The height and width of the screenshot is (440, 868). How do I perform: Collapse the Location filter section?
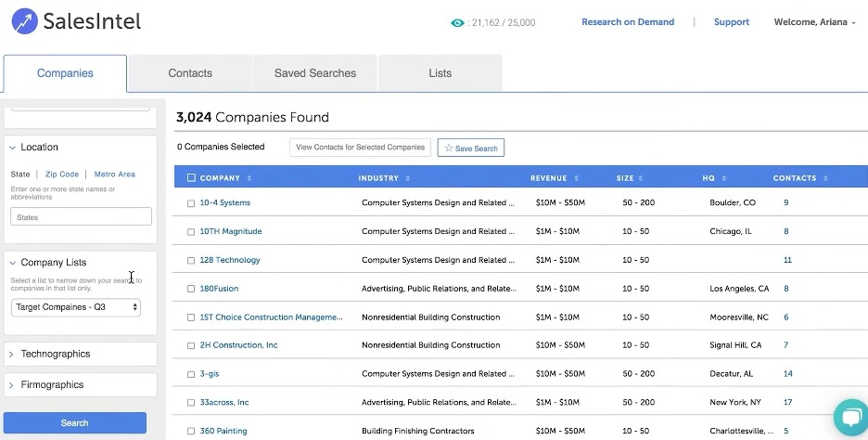pyautogui.click(x=12, y=148)
